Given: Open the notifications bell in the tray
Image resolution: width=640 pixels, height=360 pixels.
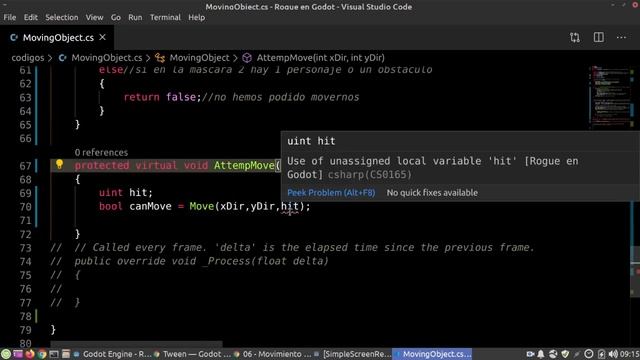Looking at the screenshot, I should tap(541, 354).
